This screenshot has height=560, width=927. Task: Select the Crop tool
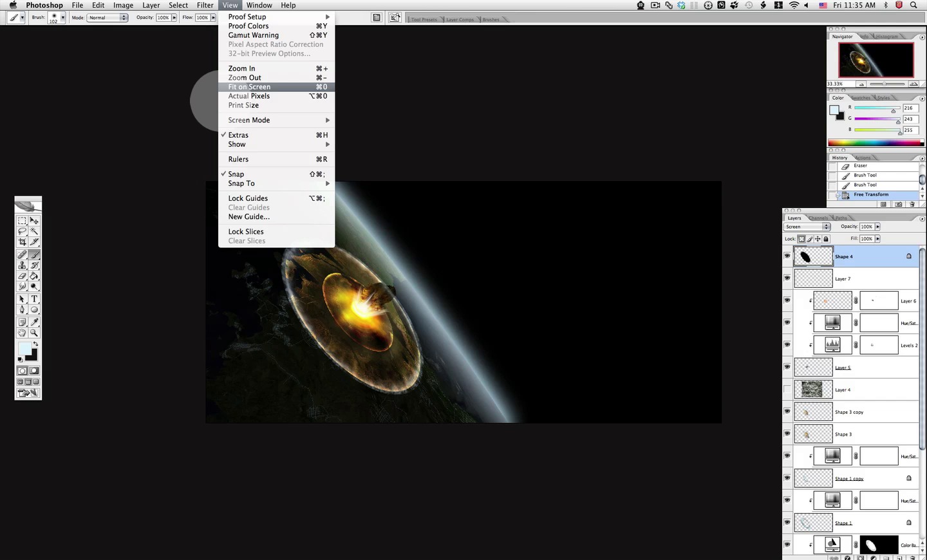coord(22,242)
